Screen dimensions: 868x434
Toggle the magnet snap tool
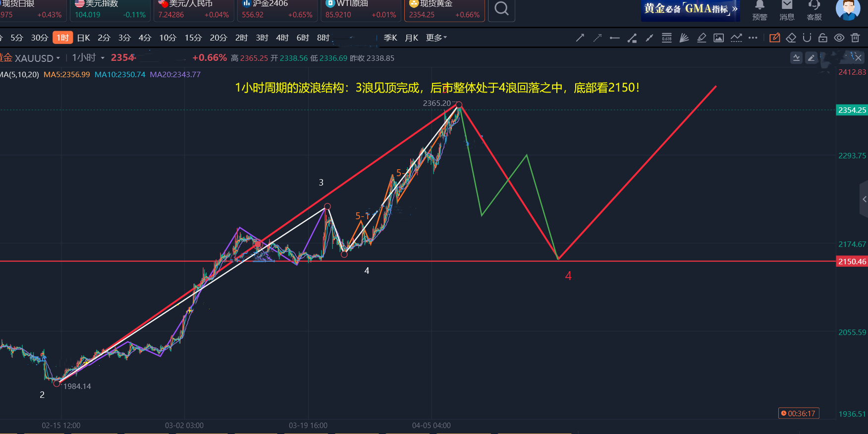pyautogui.click(x=807, y=38)
